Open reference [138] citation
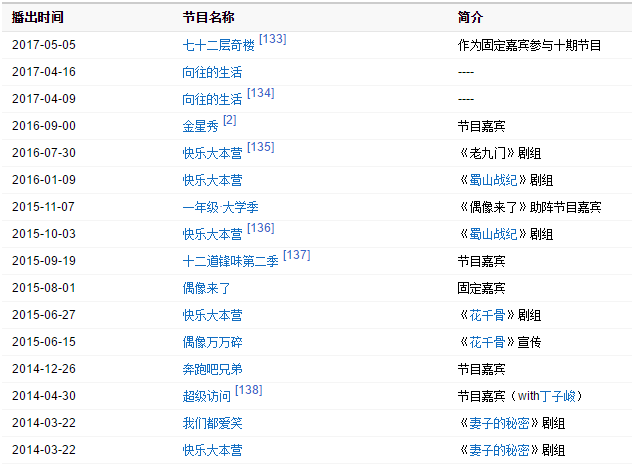 (x=248, y=390)
